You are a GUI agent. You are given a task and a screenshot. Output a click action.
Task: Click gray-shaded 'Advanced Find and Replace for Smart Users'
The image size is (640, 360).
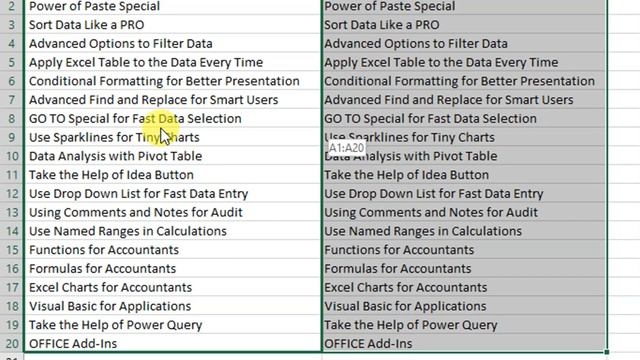click(464, 100)
